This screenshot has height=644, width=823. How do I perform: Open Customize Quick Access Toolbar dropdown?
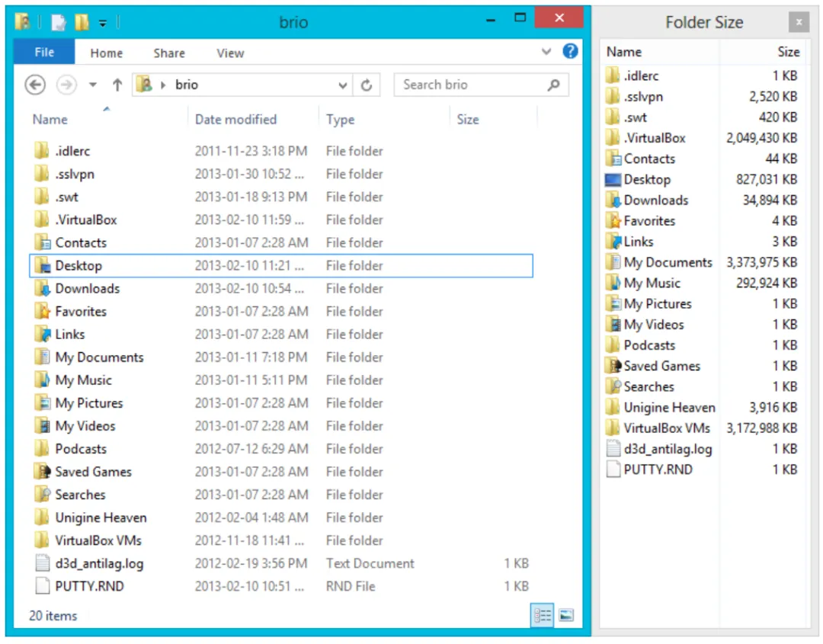(x=102, y=23)
